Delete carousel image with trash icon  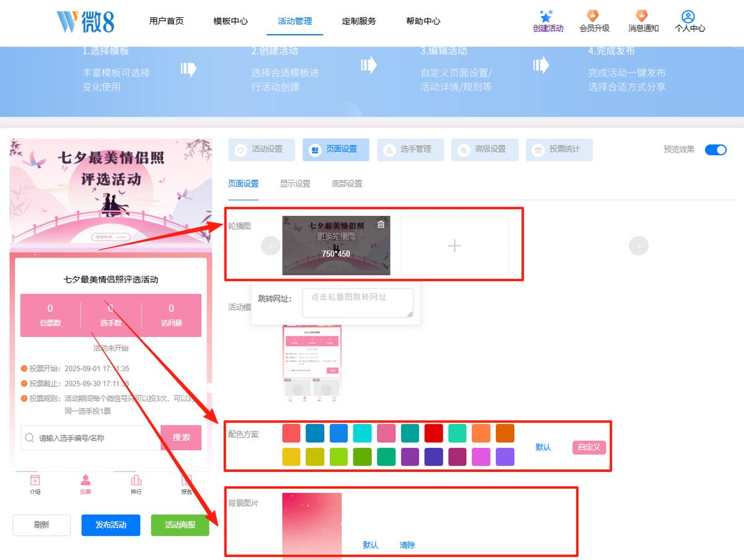pyautogui.click(x=381, y=224)
